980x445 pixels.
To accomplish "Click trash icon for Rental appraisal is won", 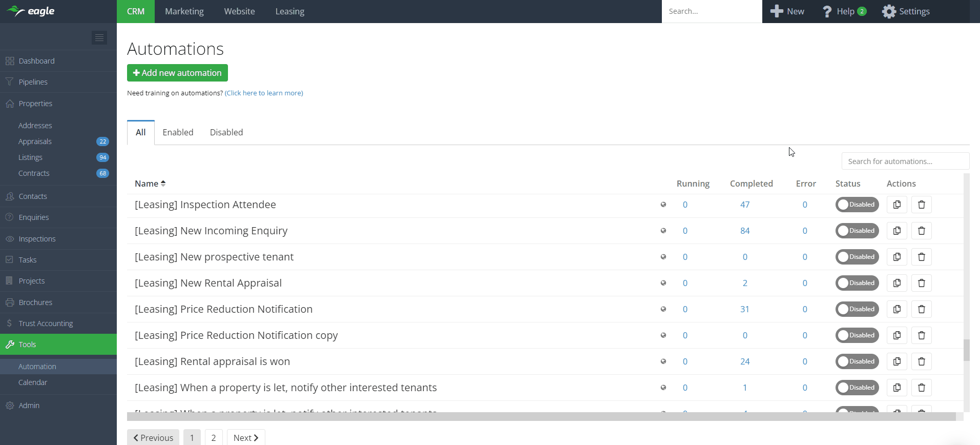I will pos(921,361).
